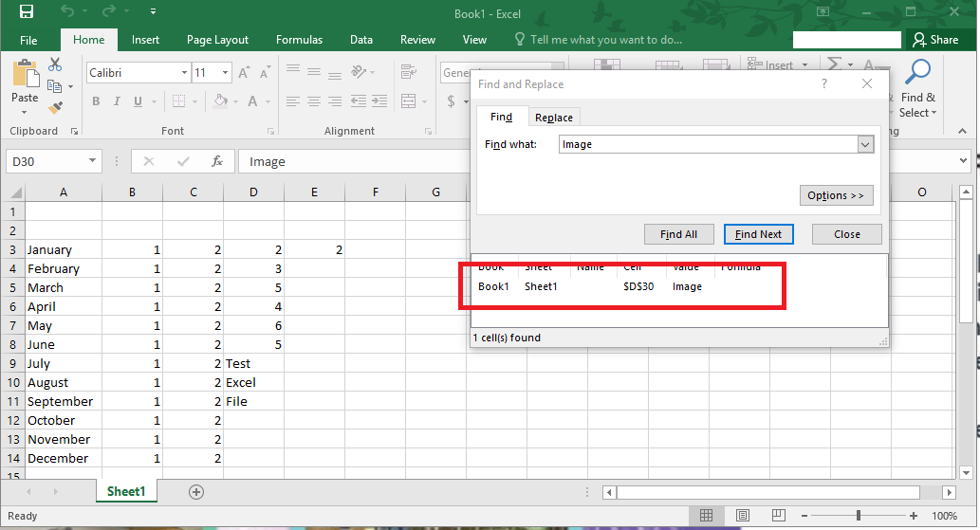Click the Save icon in title bar
Viewport: 980px width, 530px height.
coord(27,12)
